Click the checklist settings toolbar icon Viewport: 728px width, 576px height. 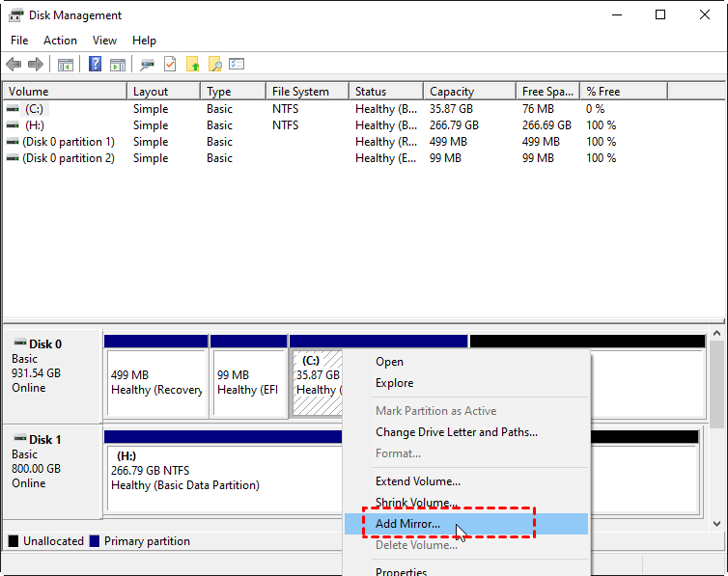[237, 64]
